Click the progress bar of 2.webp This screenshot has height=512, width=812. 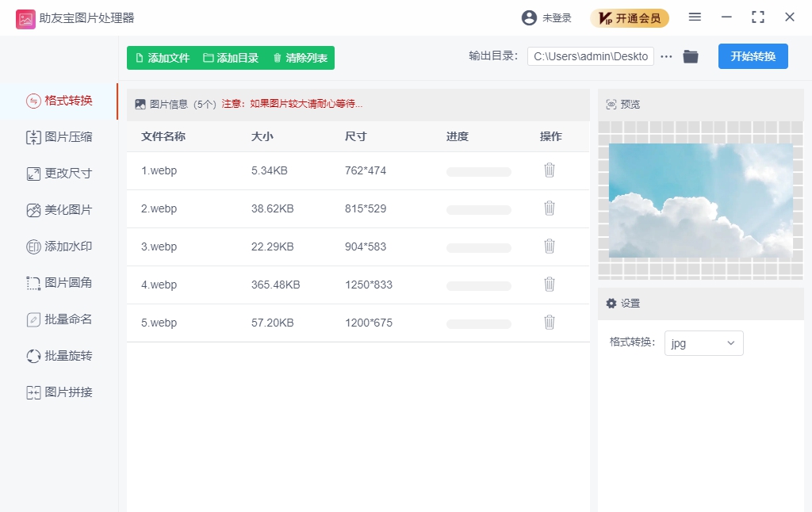tap(478, 210)
